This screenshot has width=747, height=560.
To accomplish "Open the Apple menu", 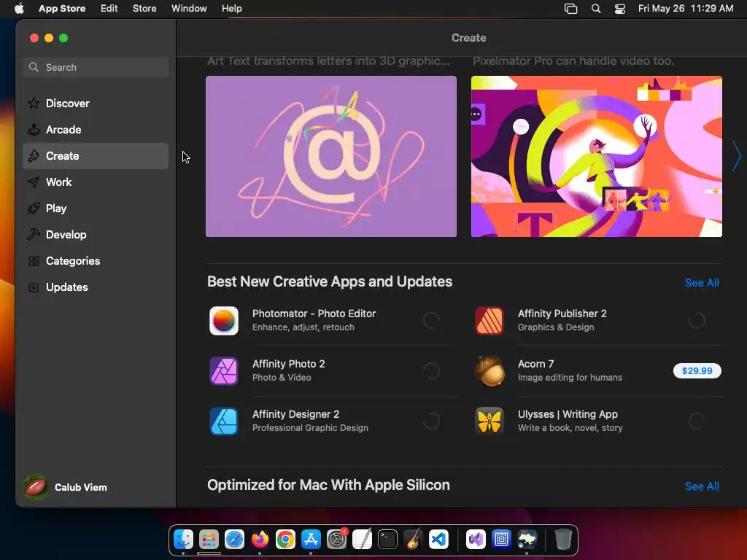I will pos(19,8).
